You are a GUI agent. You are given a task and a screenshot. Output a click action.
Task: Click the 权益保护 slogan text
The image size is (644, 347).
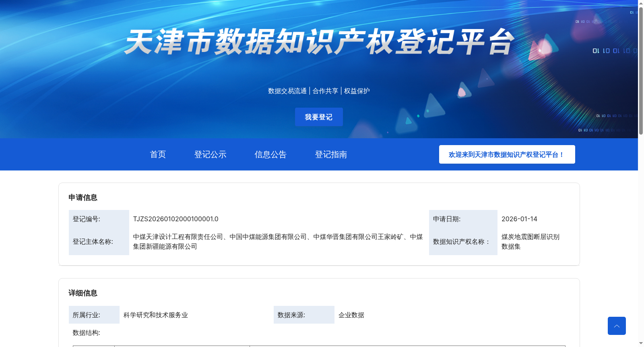pos(357,91)
